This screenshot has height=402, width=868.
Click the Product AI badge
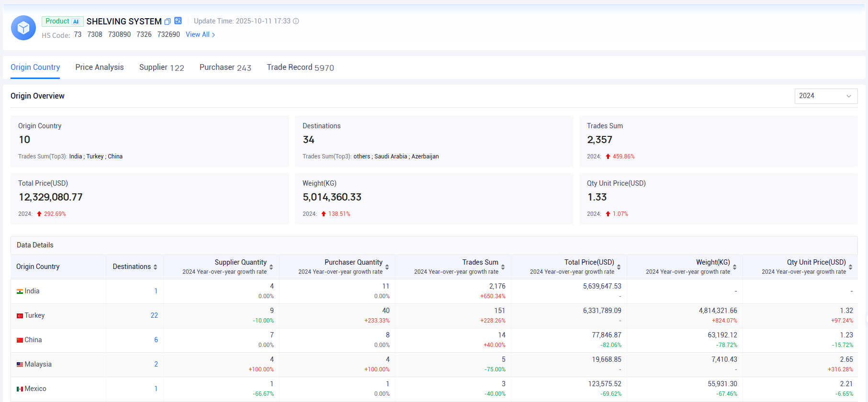coord(63,21)
